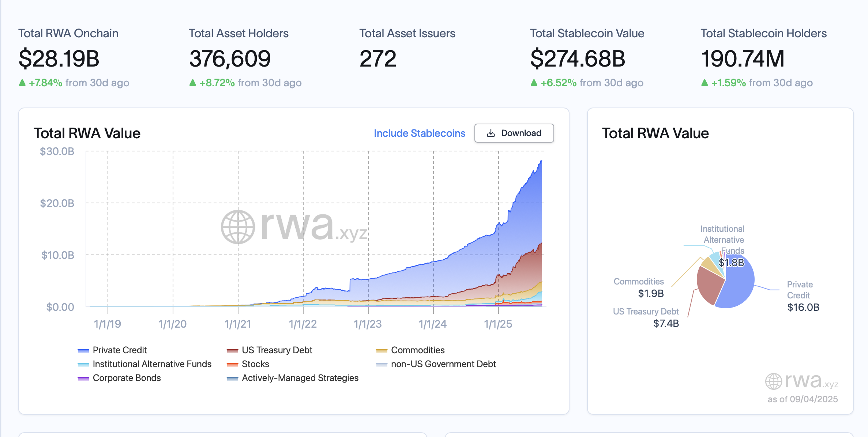Toggle Commodities legend item
868x437 pixels.
[x=417, y=350]
